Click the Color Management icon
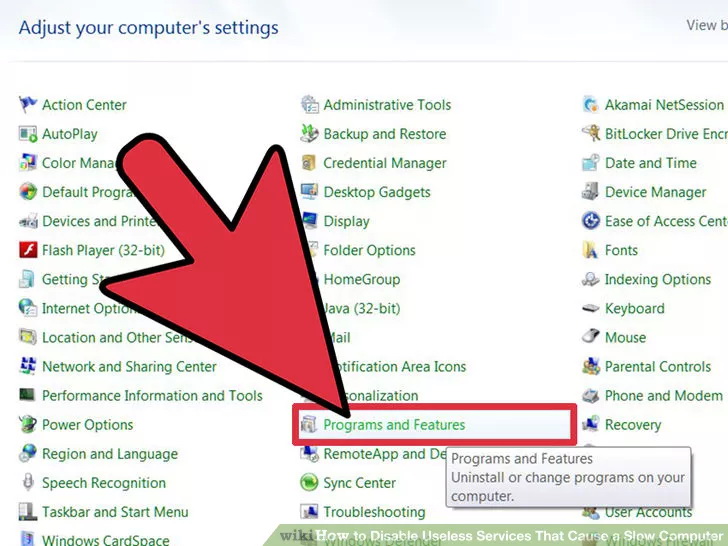 click(x=27, y=162)
